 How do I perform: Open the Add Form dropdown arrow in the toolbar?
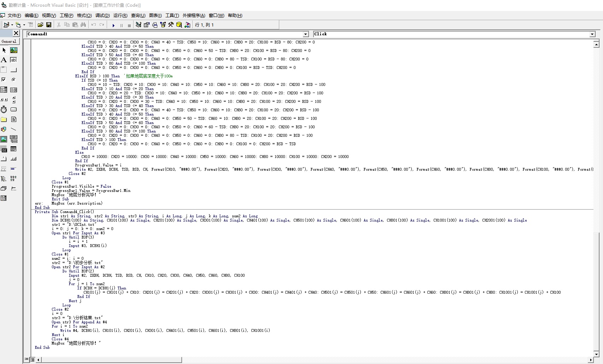tap(24, 25)
